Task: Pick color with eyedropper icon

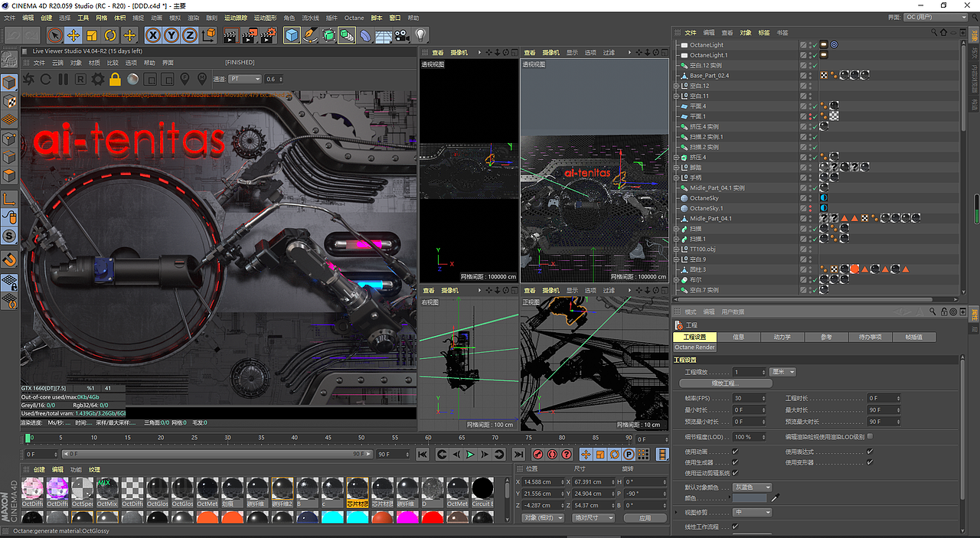Action: pos(775,497)
